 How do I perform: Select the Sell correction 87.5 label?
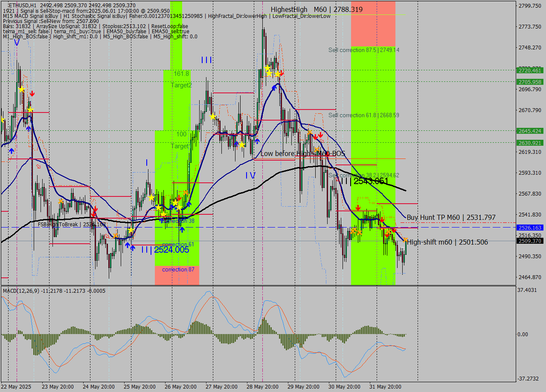click(x=363, y=50)
